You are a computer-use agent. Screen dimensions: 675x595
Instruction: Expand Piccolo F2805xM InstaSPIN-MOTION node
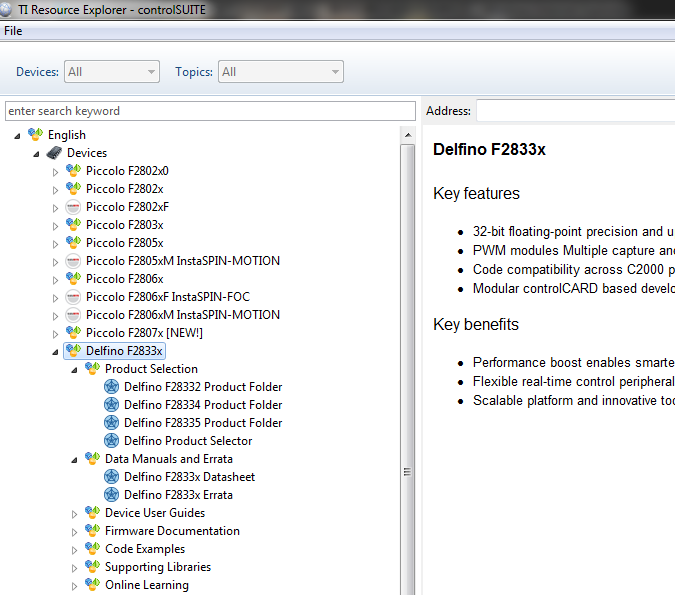tap(55, 262)
